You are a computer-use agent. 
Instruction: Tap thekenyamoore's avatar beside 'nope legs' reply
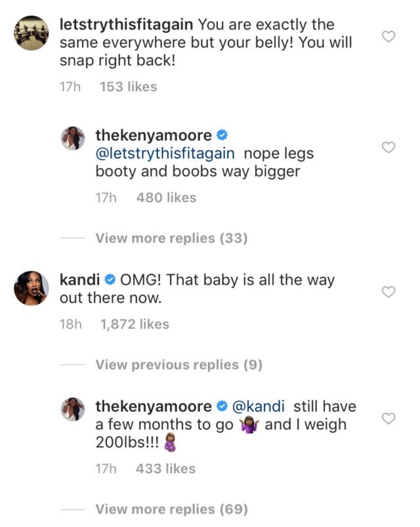pos(73,138)
